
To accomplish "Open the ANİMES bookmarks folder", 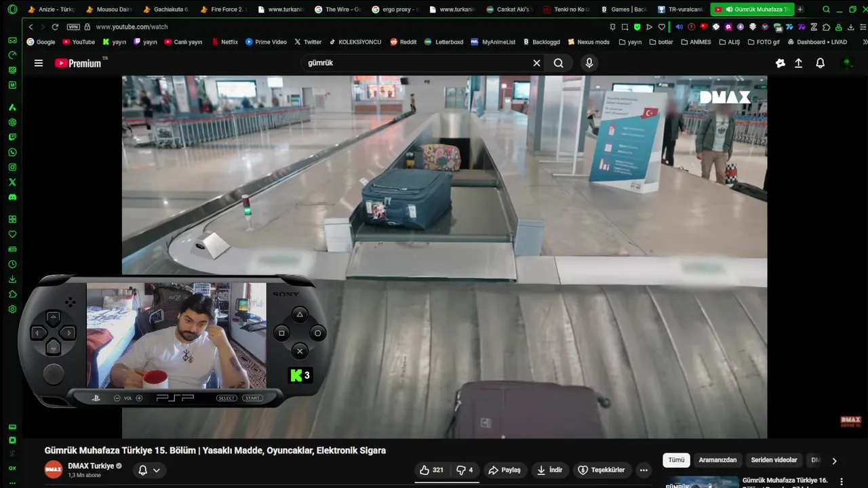I will 696,42.
